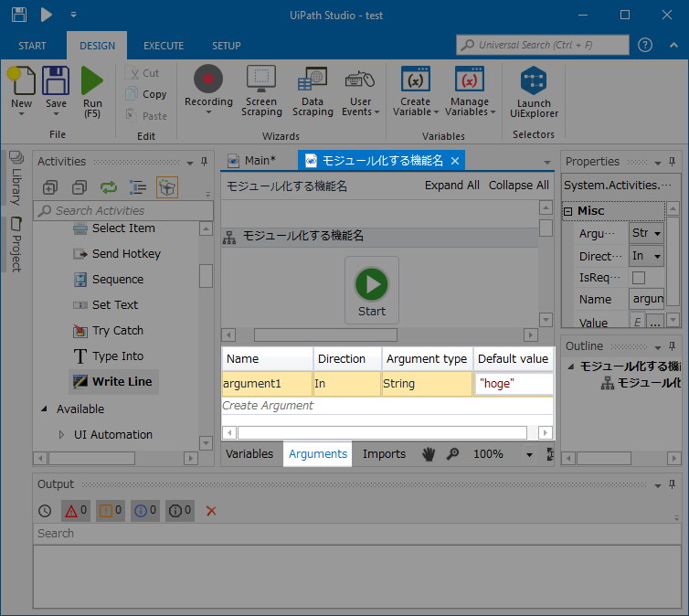
Task: Click the Start node in flowchart
Action: (372, 291)
